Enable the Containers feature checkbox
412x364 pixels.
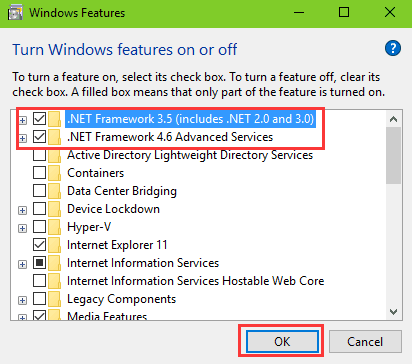click(39, 173)
